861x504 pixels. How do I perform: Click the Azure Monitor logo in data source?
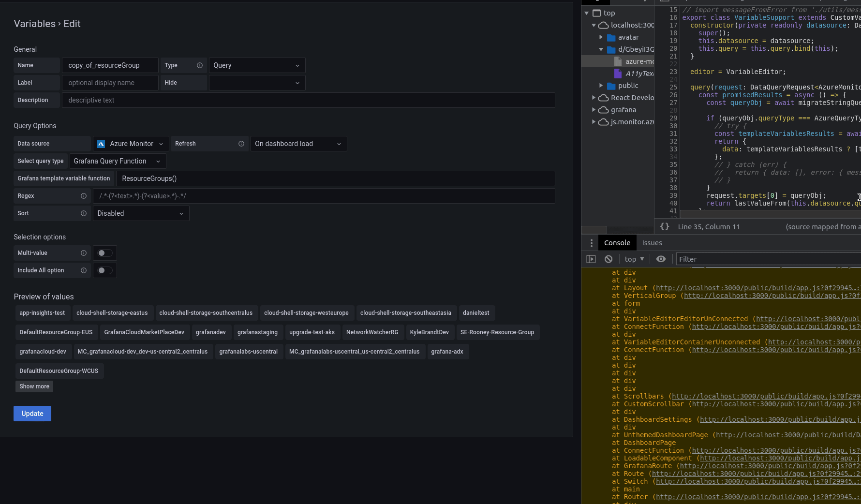pyautogui.click(x=101, y=144)
